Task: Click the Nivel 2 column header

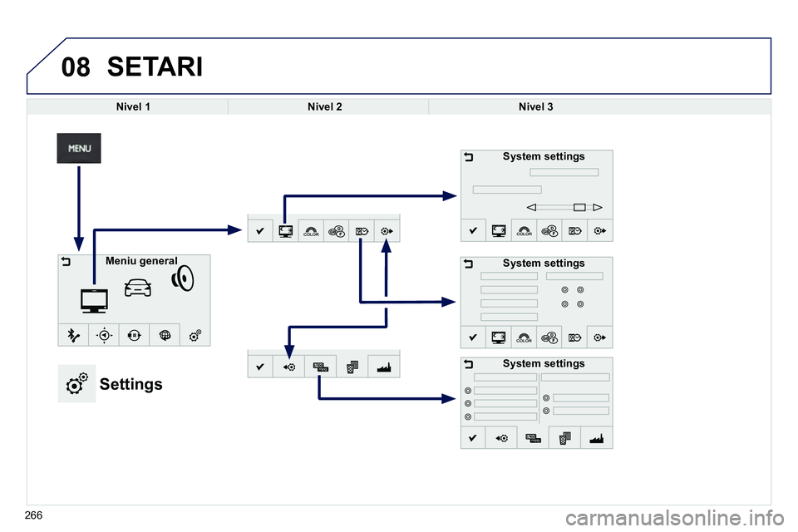Action: tap(325, 106)
